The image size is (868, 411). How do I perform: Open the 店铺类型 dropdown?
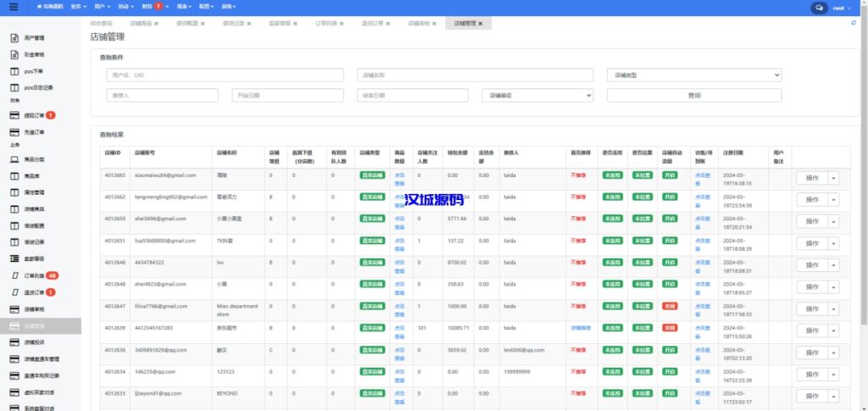coord(694,75)
